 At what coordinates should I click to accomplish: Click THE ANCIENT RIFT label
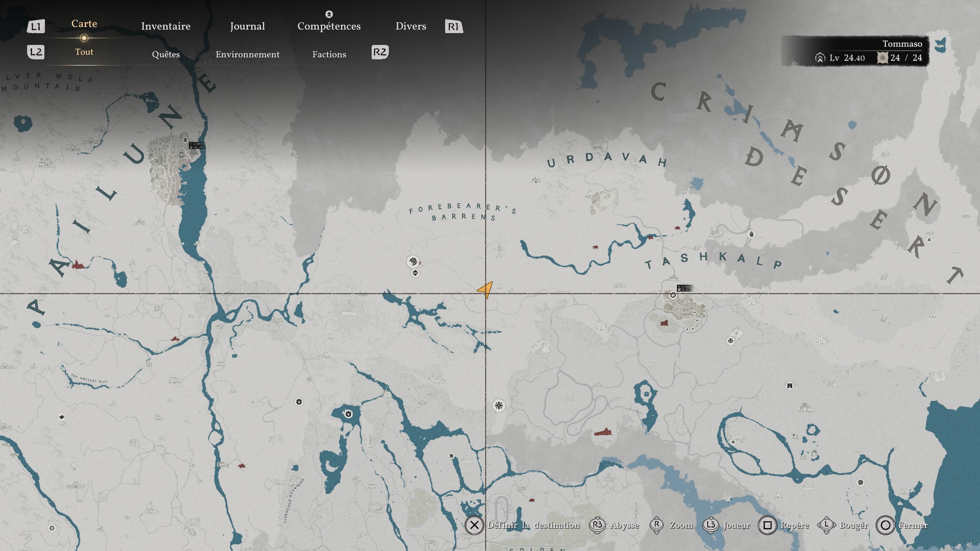tap(89, 379)
